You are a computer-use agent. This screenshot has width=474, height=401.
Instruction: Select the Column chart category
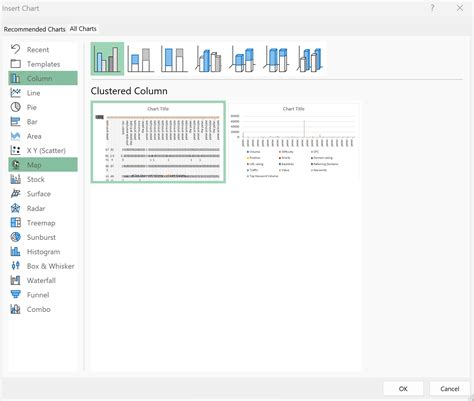43,78
